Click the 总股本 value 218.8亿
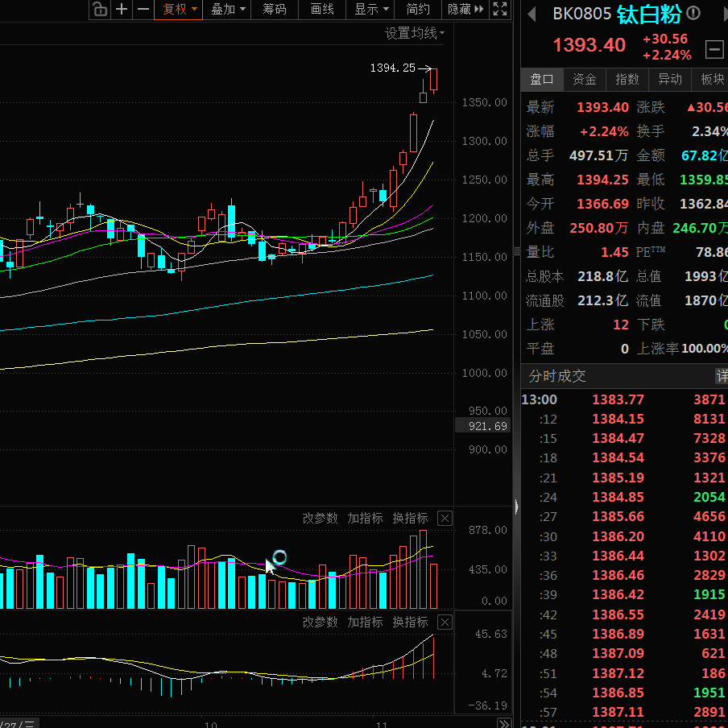Viewport: 728px width, 728px height. tap(602, 276)
